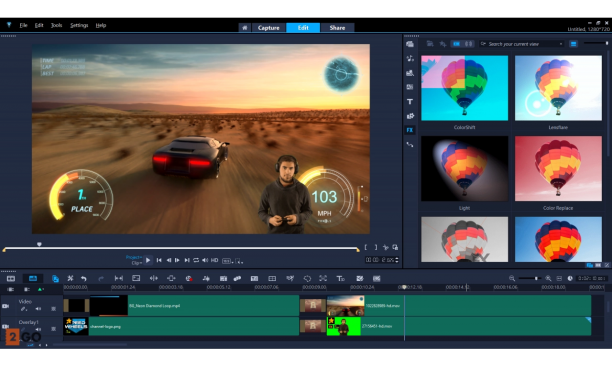
Task: Undo the last action
Action: [84, 278]
